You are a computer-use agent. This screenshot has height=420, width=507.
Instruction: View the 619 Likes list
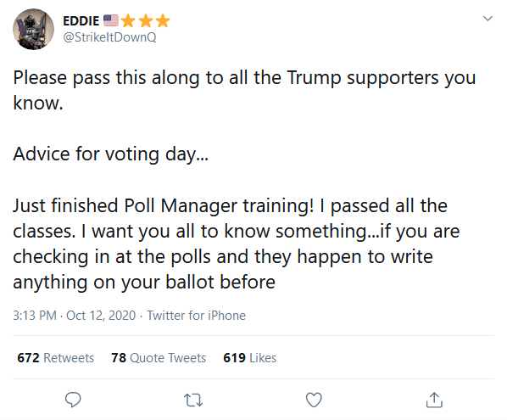tap(249, 358)
